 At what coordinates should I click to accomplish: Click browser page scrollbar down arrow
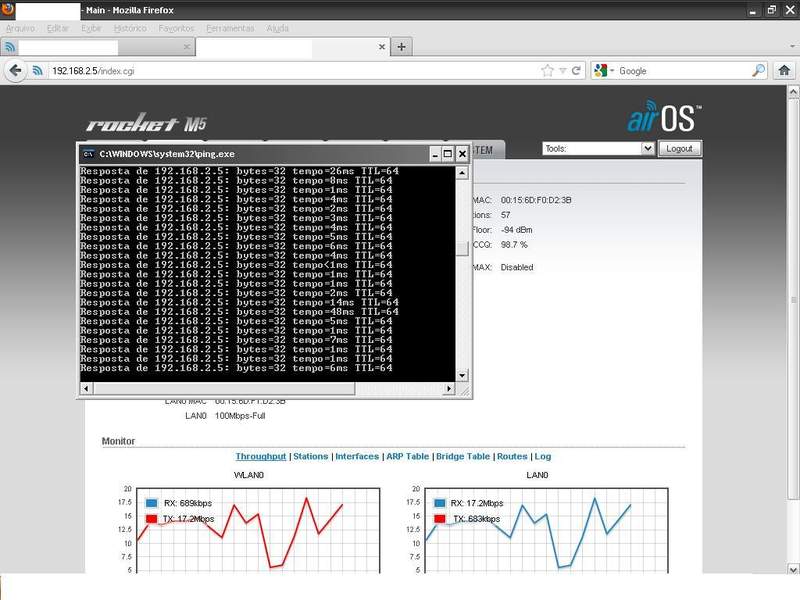[793, 568]
